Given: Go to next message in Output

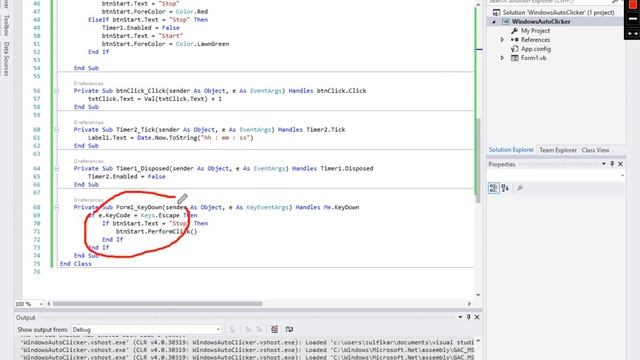Looking at the screenshot, I should pos(259,329).
